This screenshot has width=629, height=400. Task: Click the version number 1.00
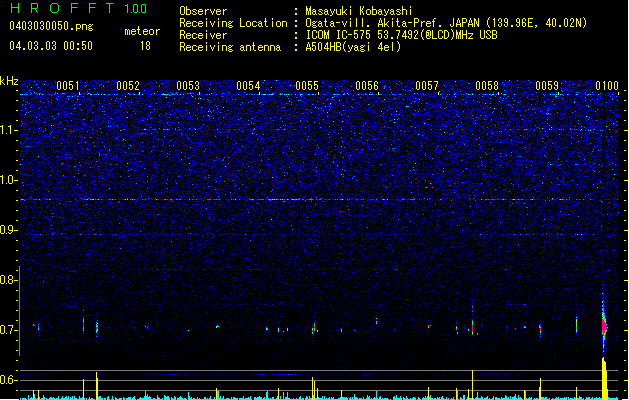pos(135,9)
